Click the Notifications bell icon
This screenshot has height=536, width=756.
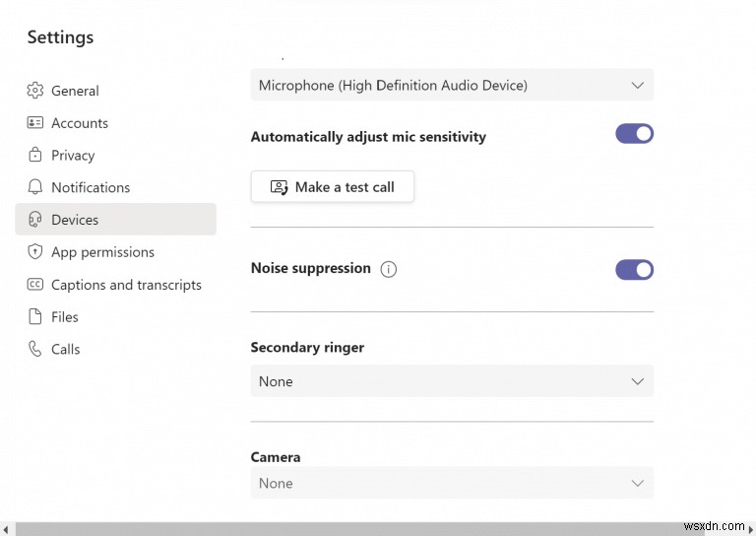34,186
